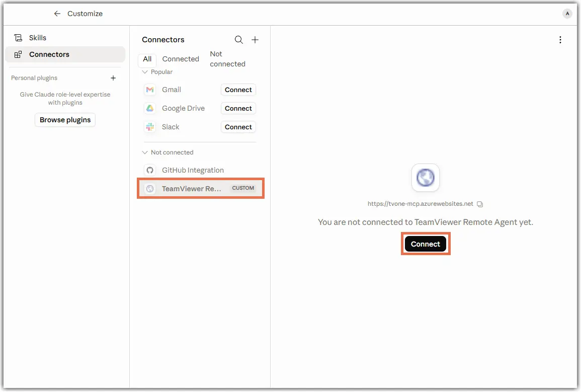Open Connectors in the sidebar
The width and height of the screenshot is (581, 392).
pyautogui.click(x=65, y=54)
